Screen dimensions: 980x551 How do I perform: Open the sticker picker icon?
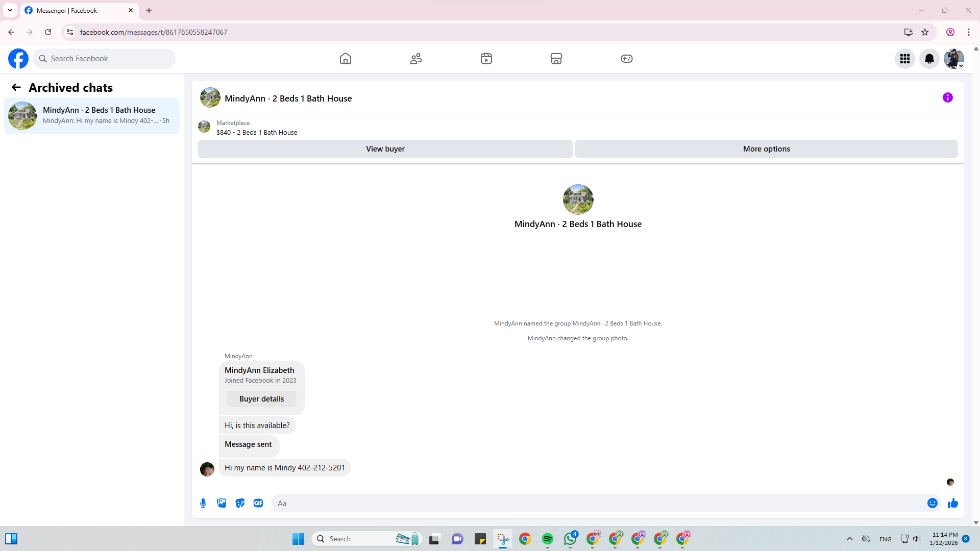pos(240,503)
